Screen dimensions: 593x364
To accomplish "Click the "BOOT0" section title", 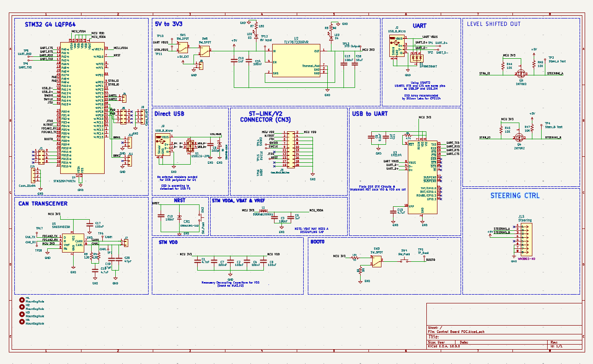I will pyautogui.click(x=318, y=242).
